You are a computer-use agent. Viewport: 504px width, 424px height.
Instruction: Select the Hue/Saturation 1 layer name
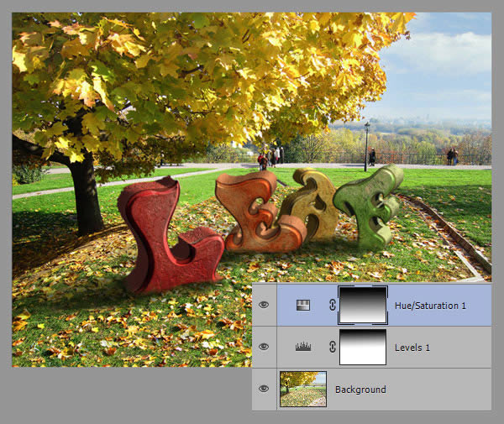(429, 306)
